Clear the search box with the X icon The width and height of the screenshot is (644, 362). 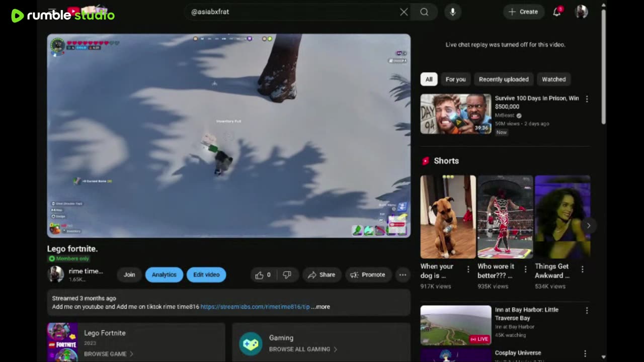click(404, 12)
